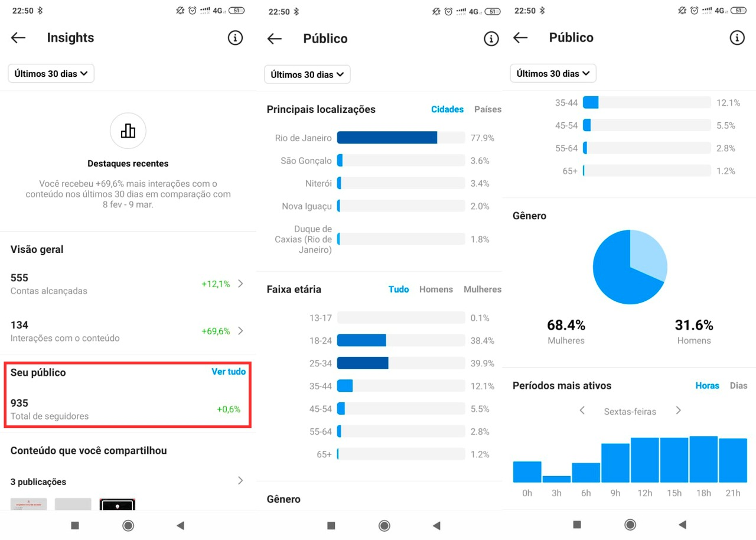This screenshot has width=756, height=540.
Task: Tap Android back triangle on right screen
Action: 683,525
